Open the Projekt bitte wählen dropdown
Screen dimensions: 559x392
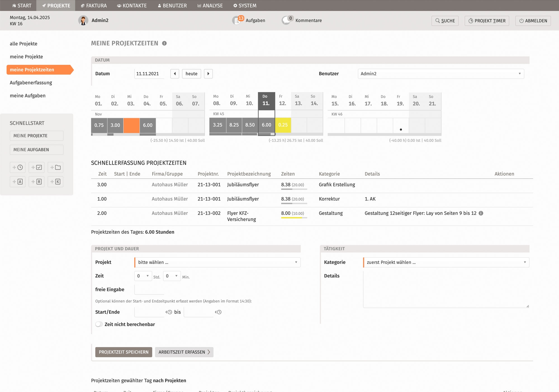217,262
